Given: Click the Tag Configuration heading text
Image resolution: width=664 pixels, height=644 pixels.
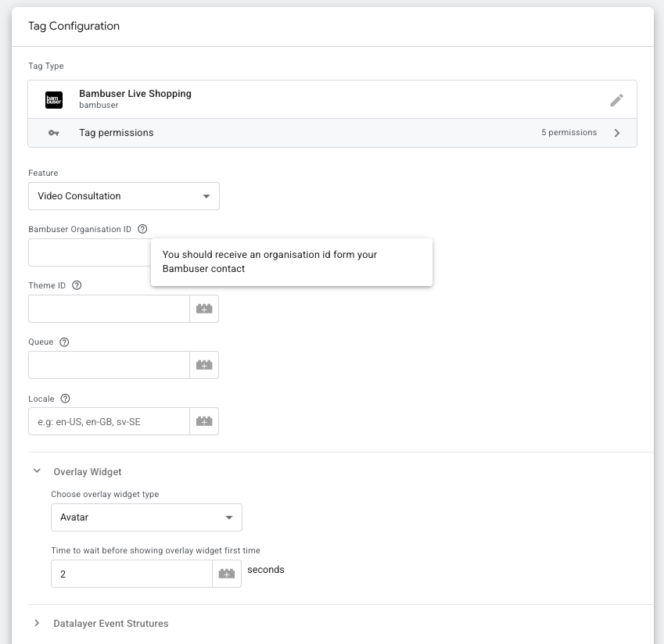Looking at the screenshot, I should coord(74,27).
